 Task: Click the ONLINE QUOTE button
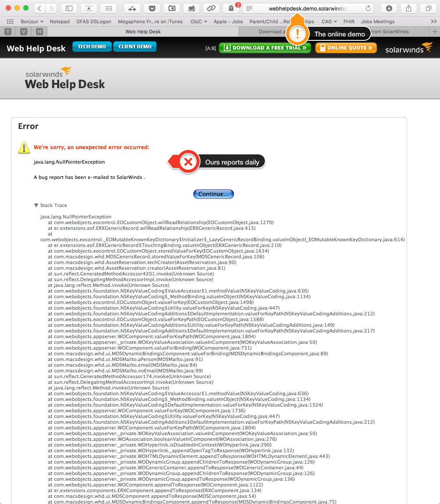pyautogui.click(x=346, y=47)
